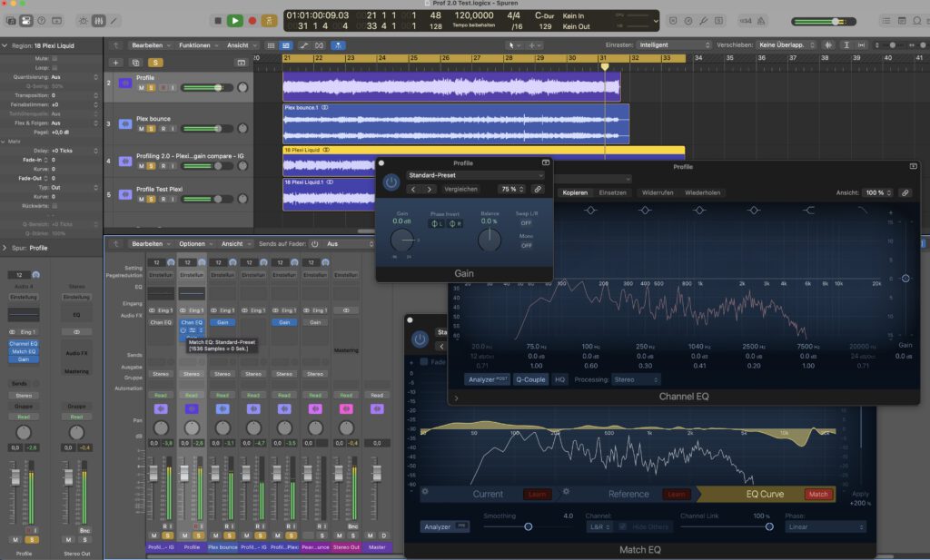Click the Match EQ power button

419,339
